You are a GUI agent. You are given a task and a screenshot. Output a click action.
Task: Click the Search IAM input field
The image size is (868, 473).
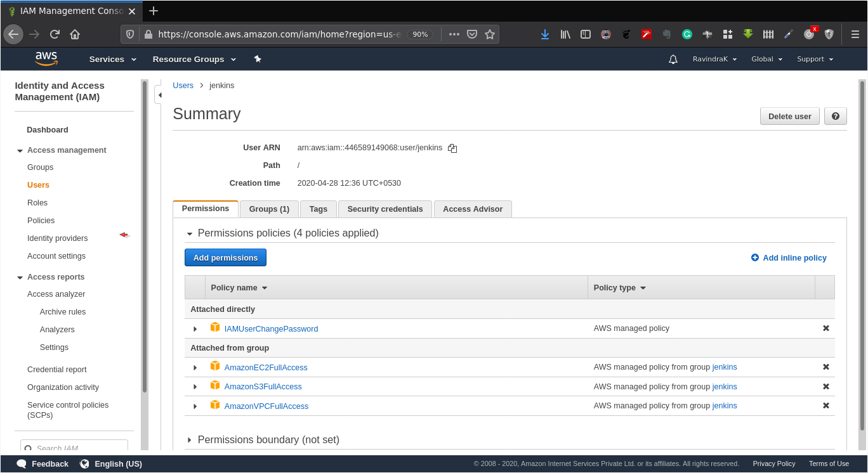(74, 446)
